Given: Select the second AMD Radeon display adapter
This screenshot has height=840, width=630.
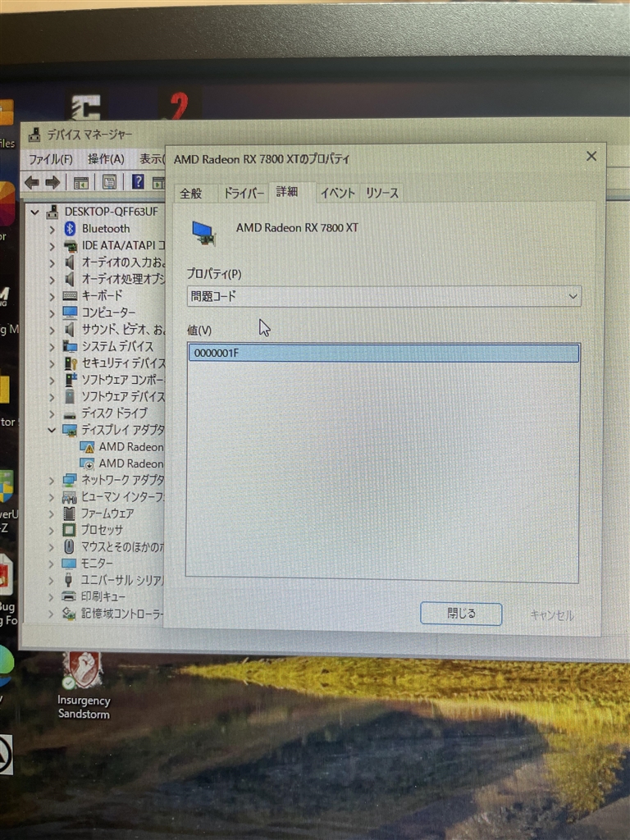Looking at the screenshot, I should tap(121, 463).
